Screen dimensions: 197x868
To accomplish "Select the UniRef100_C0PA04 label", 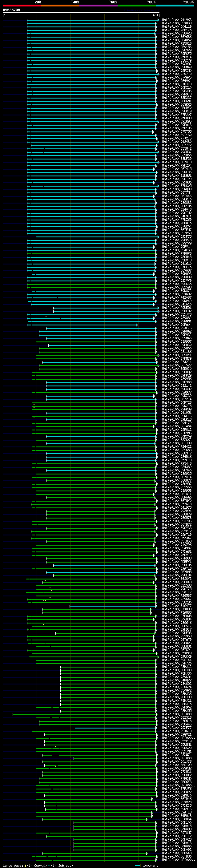I will point(177,325).
